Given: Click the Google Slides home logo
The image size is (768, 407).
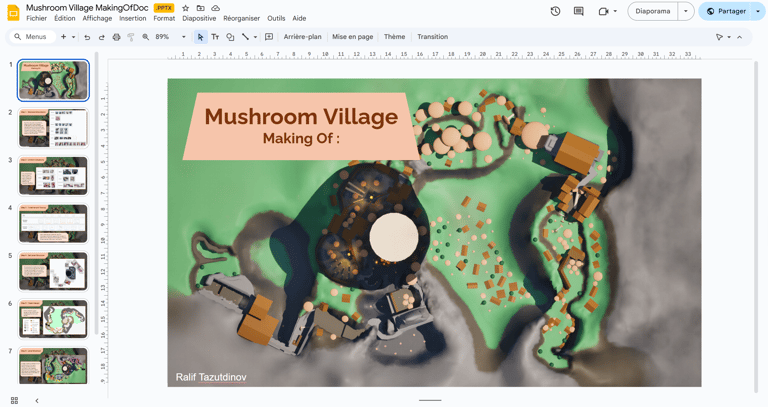Looking at the screenshot, I should [13, 12].
